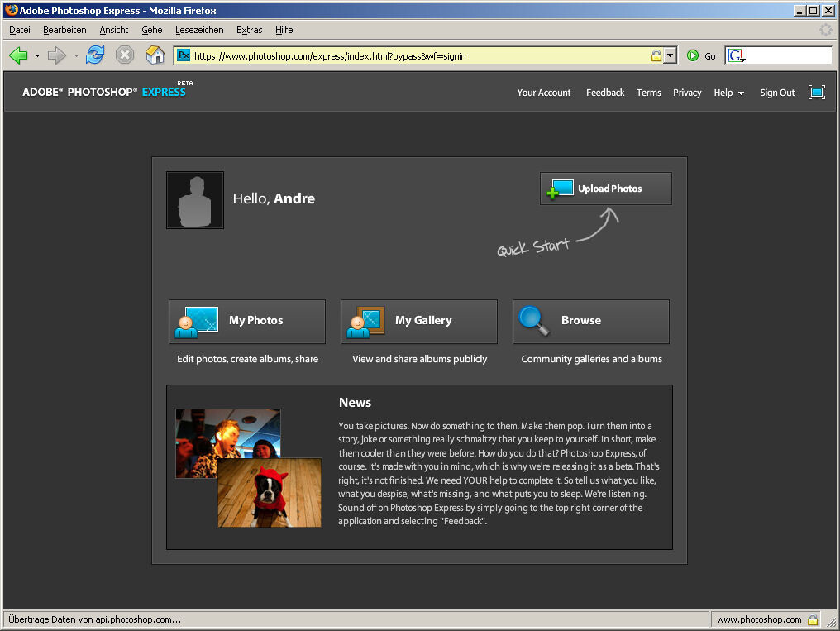Reload the page
840x631 pixels.
[94, 55]
